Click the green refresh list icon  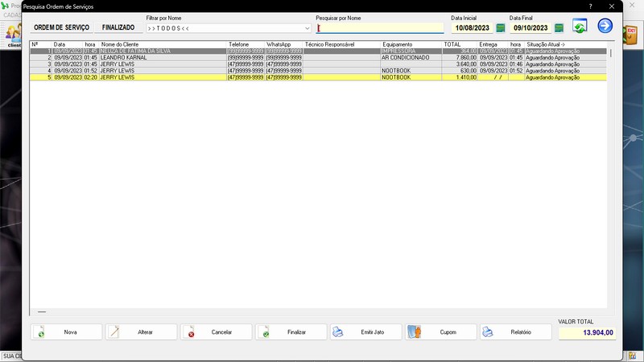(x=580, y=26)
